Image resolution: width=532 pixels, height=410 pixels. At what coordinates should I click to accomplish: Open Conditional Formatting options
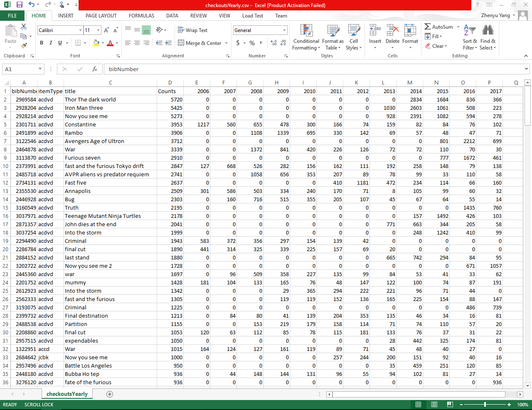coord(306,37)
